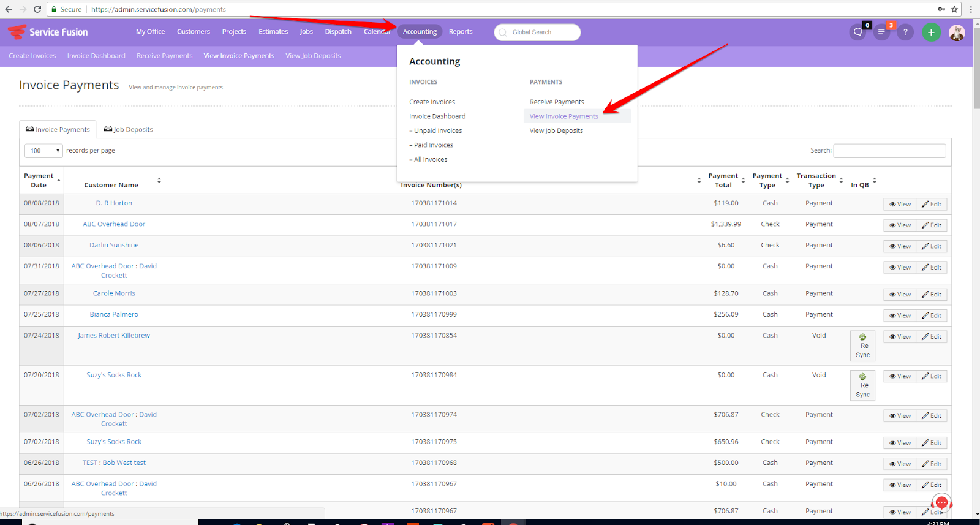
Task: Click the browser forward arrow
Action: [23, 9]
